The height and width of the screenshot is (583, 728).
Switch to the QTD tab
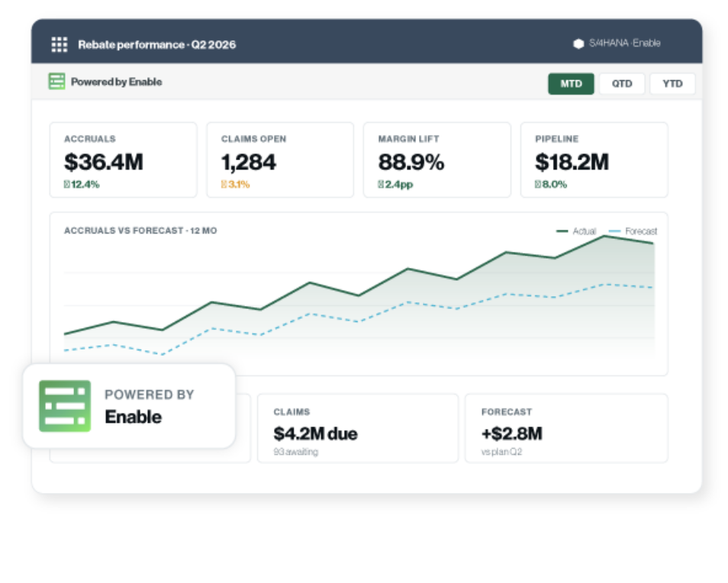[x=622, y=83]
